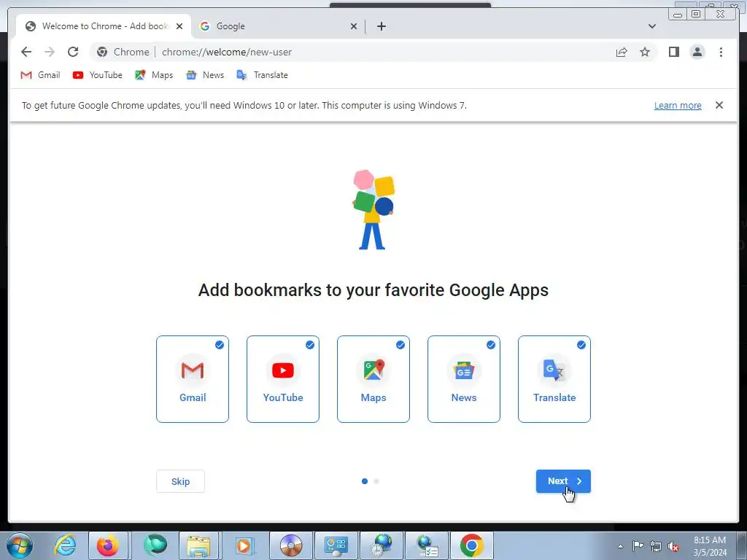Open the network tray icon
Image resolution: width=747 pixels, height=560 pixels.
[x=656, y=546]
